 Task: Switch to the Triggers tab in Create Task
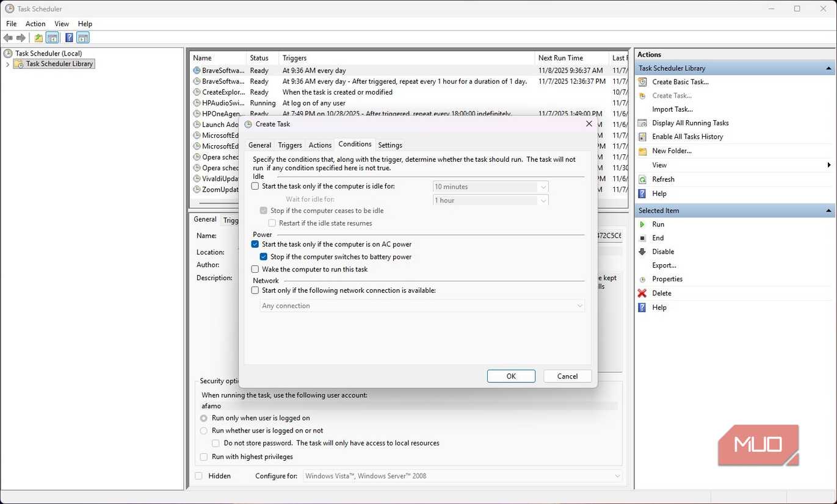290,145
